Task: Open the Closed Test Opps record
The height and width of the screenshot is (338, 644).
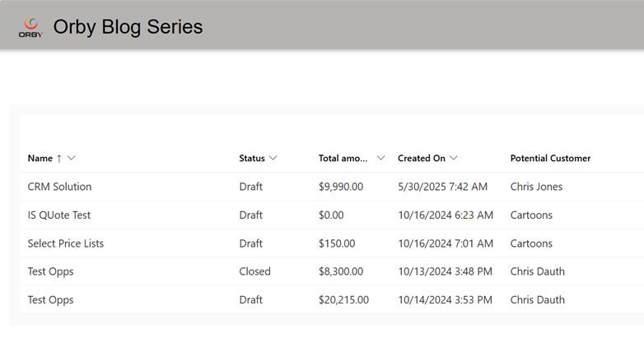Action: (x=50, y=271)
